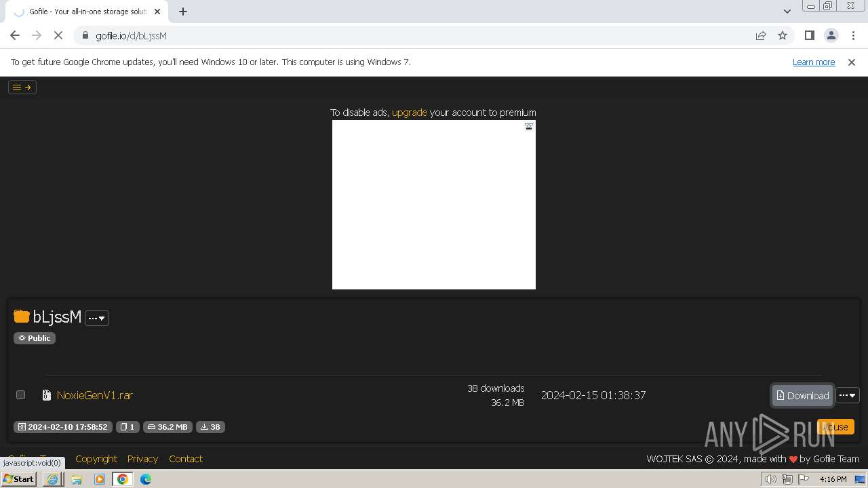This screenshot has height=488, width=868.
Task: Click the file count badge
Action: click(127, 427)
